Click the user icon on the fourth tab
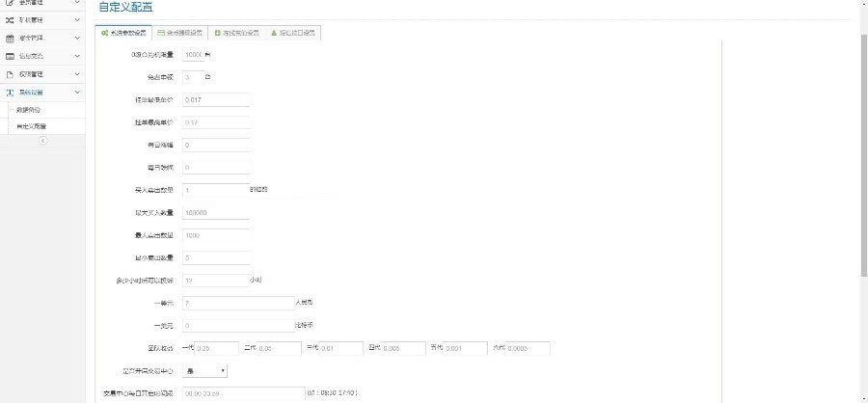Image resolution: width=868 pixels, height=403 pixels. tap(274, 32)
